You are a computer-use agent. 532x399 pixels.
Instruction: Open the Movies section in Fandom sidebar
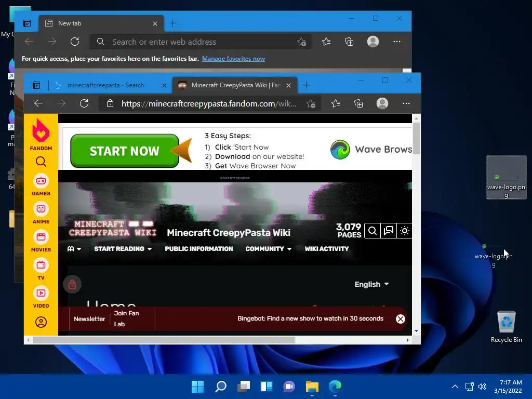point(41,241)
